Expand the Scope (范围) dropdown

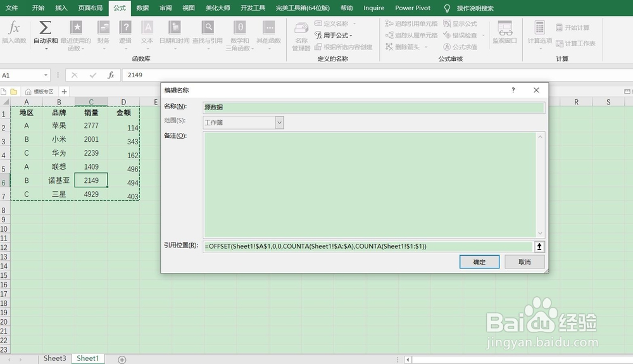pyautogui.click(x=279, y=123)
